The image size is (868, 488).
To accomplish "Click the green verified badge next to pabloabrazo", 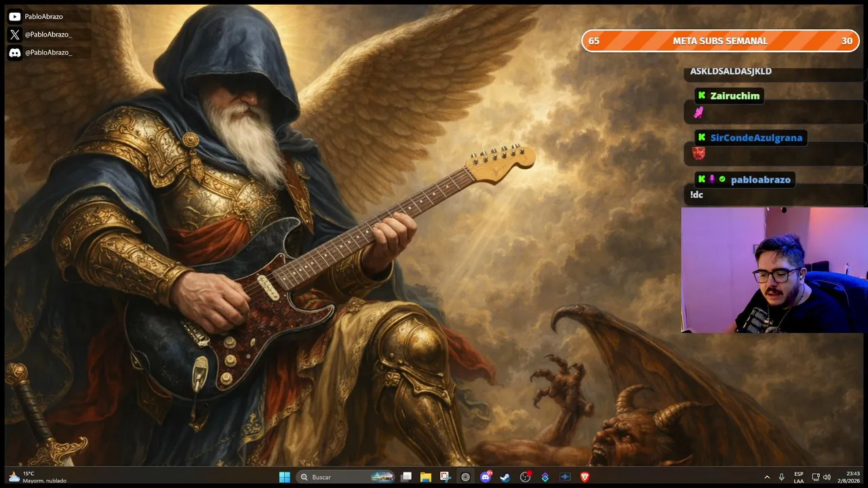I will (722, 180).
